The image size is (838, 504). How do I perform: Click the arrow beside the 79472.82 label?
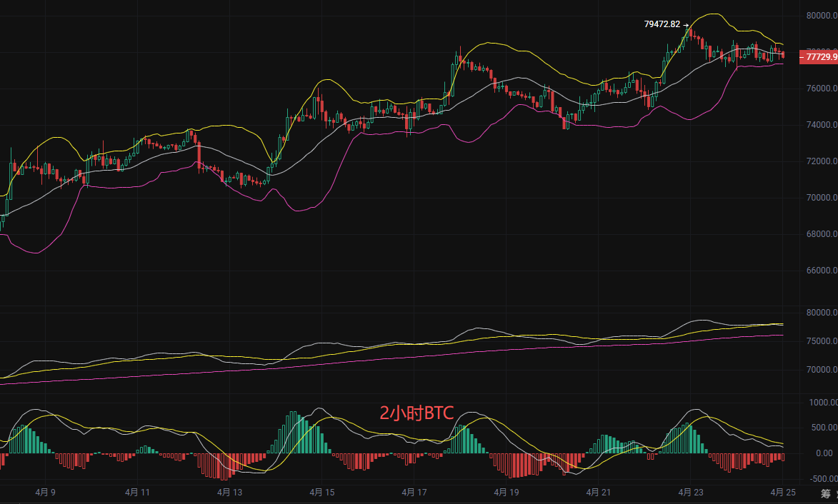pyautogui.click(x=686, y=25)
